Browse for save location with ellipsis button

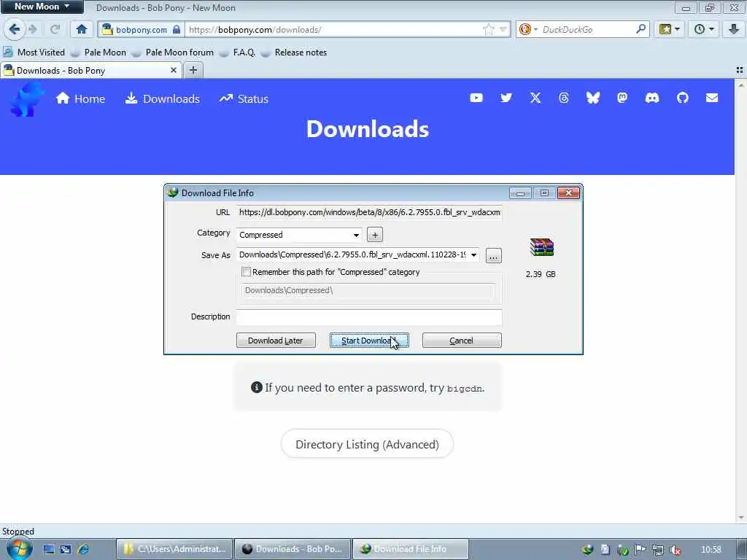pyautogui.click(x=494, y=256)
